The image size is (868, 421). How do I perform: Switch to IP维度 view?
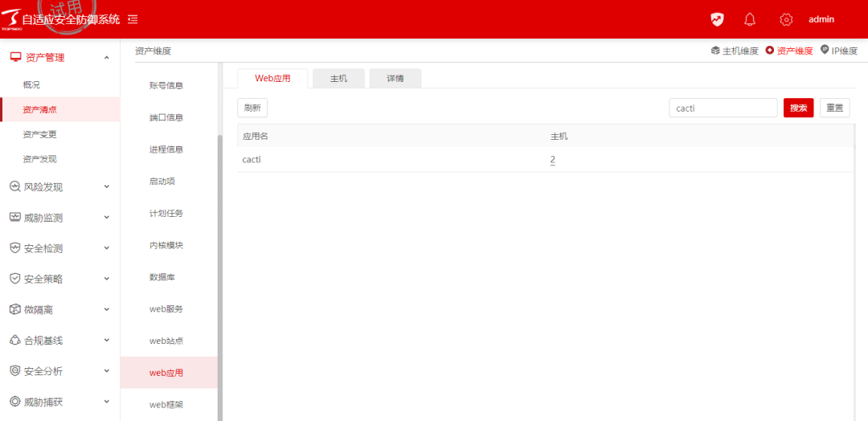(x=840, y=51)
